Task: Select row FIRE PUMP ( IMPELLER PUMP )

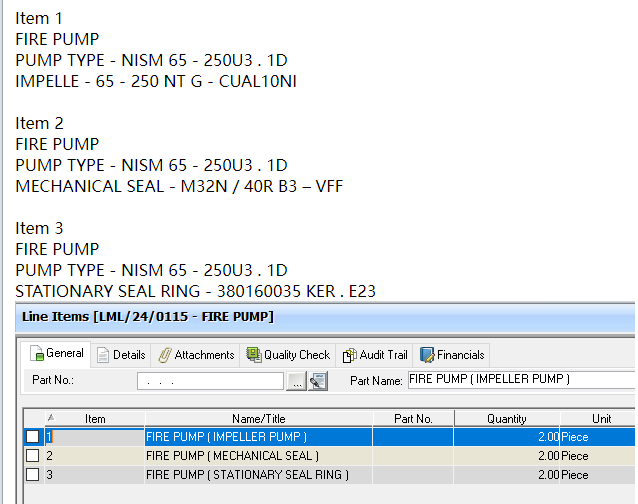Action: [330, 437]
